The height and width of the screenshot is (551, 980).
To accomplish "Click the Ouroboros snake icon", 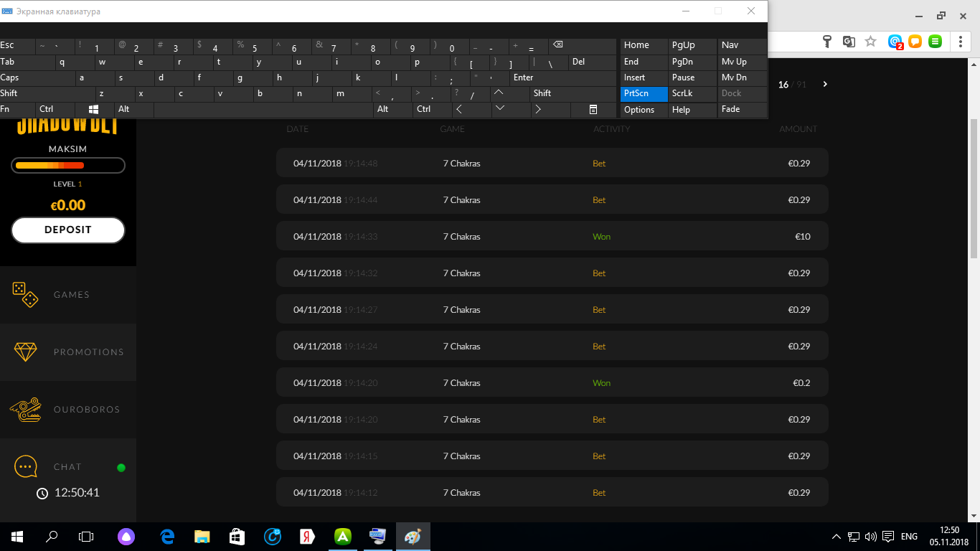I will pyautogui.click(x=25, y=410).
